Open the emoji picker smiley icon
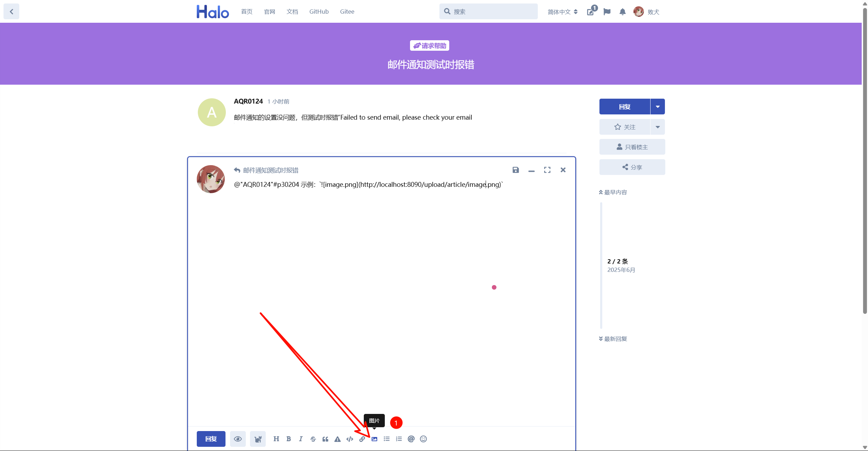The width and height of the screenshot is (868, 451). (x=423, y=439)
